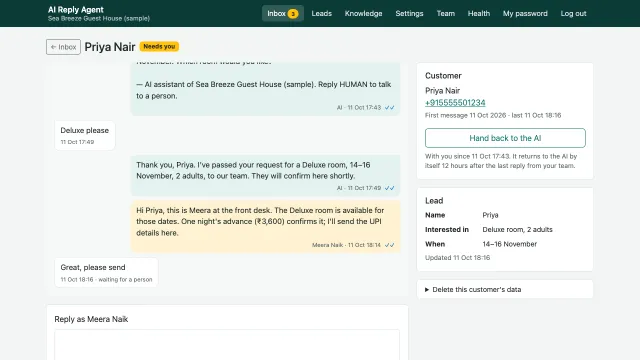Open the Inbox tab in navigation bar
The height and width of the screenshot is (360, 640).
[x=282, y=13]
